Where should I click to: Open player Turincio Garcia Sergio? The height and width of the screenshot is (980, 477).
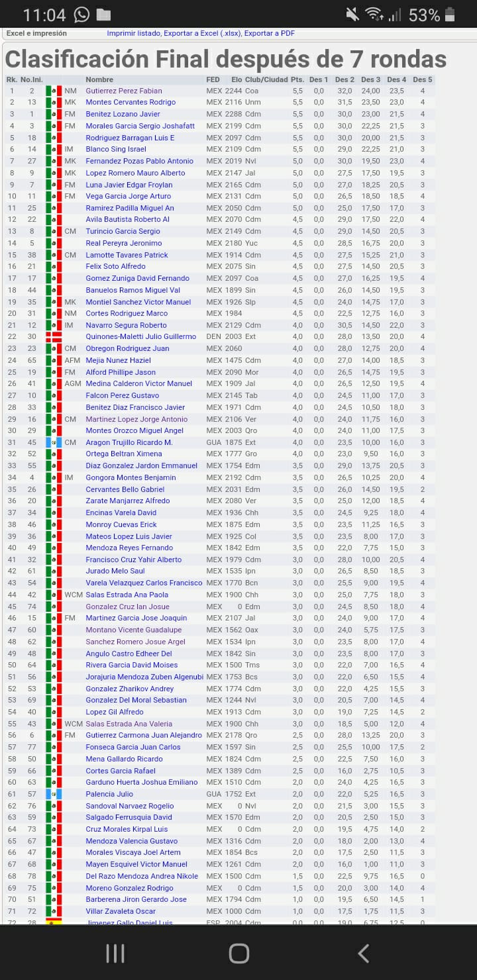[x=123, y=232]
